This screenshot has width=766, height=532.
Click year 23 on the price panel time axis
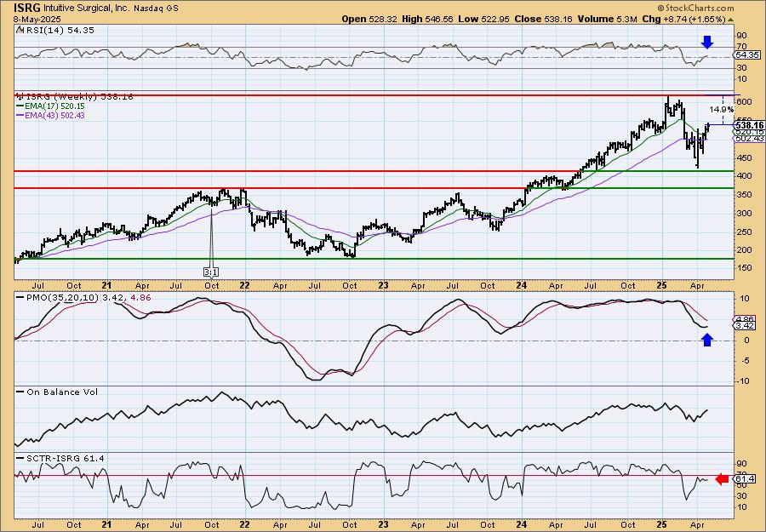coord(384,285)
